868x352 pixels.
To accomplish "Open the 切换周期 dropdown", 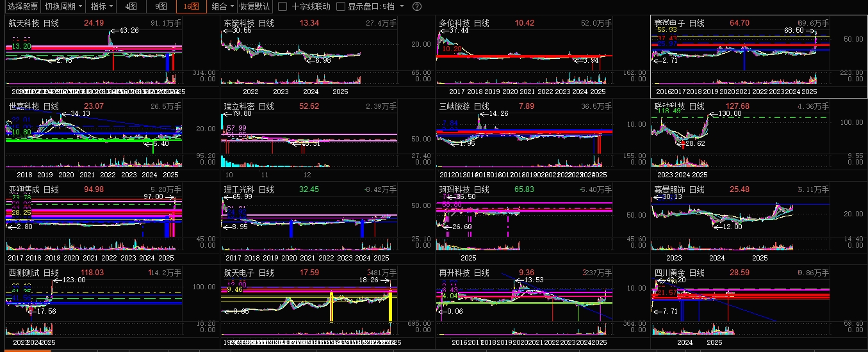I will (64, 6).
